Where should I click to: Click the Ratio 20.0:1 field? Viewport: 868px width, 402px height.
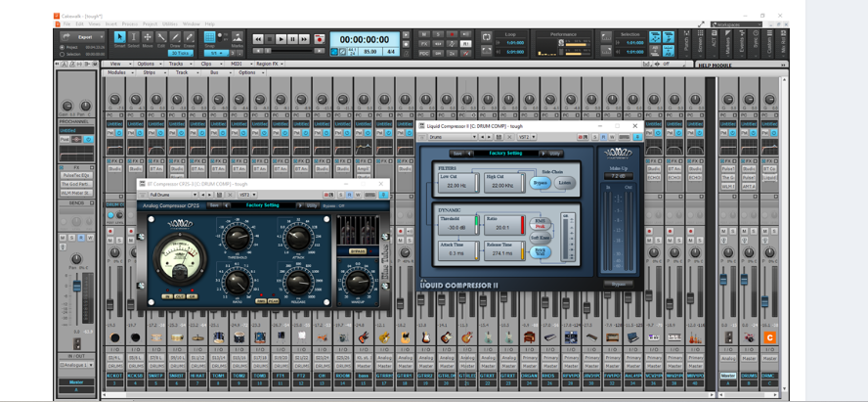(502, 225)
